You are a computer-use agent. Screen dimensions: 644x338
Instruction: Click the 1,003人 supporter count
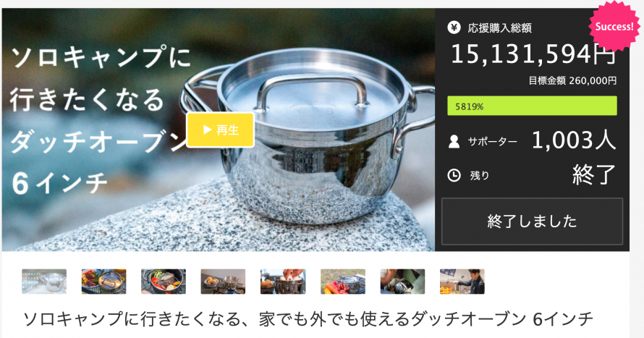574,140
